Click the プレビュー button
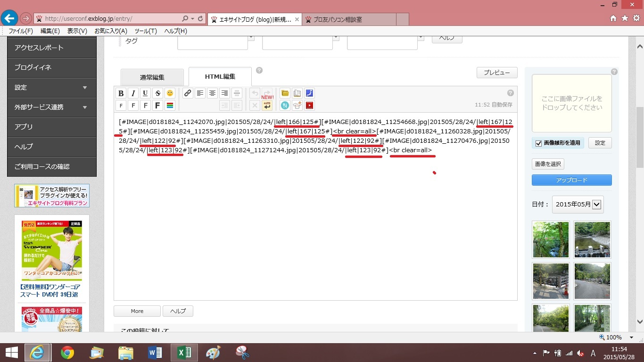644x362 pixels. click(497, 73)
